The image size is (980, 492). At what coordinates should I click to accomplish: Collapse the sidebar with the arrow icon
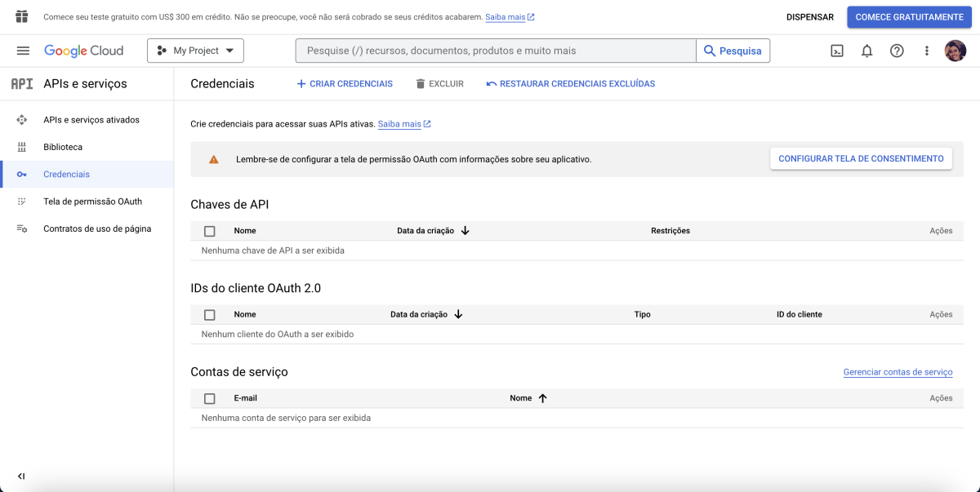[x=21, y=476]
